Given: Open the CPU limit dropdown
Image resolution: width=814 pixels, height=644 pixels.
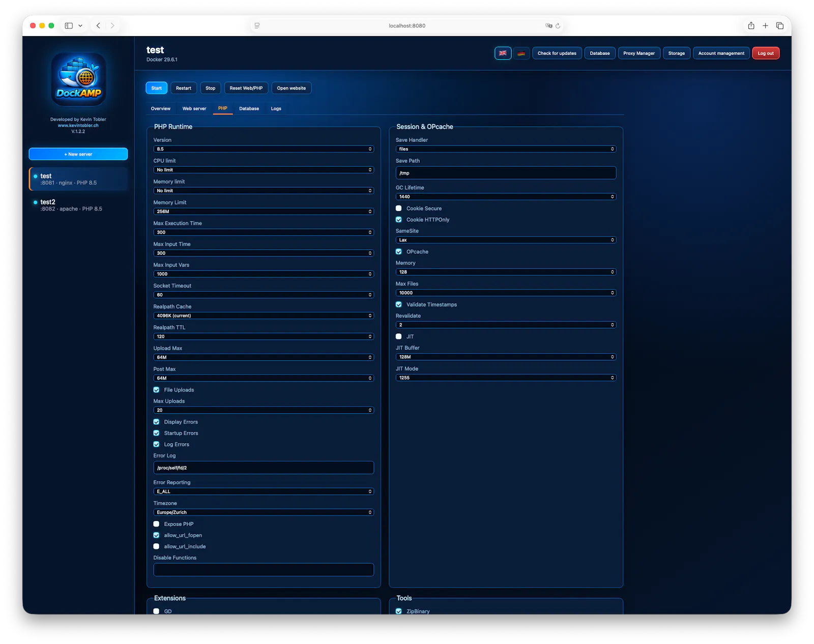Looking at the screenshot, I should coord(264,170).
